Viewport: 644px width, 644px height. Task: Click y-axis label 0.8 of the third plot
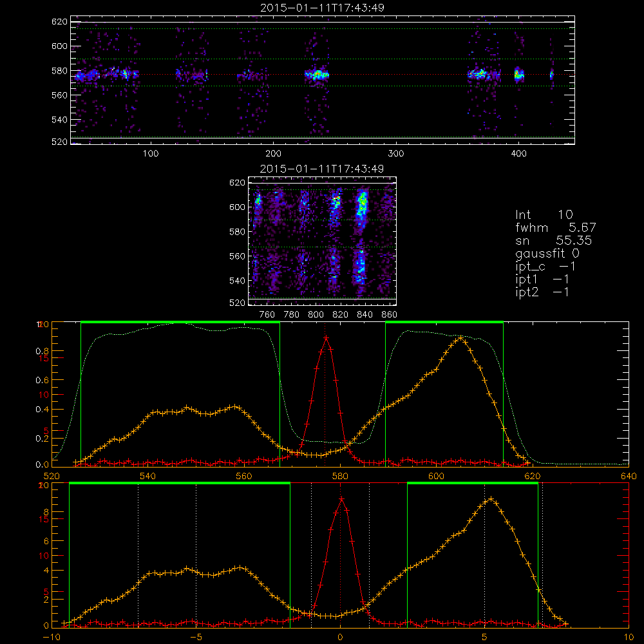coord(42,351)
